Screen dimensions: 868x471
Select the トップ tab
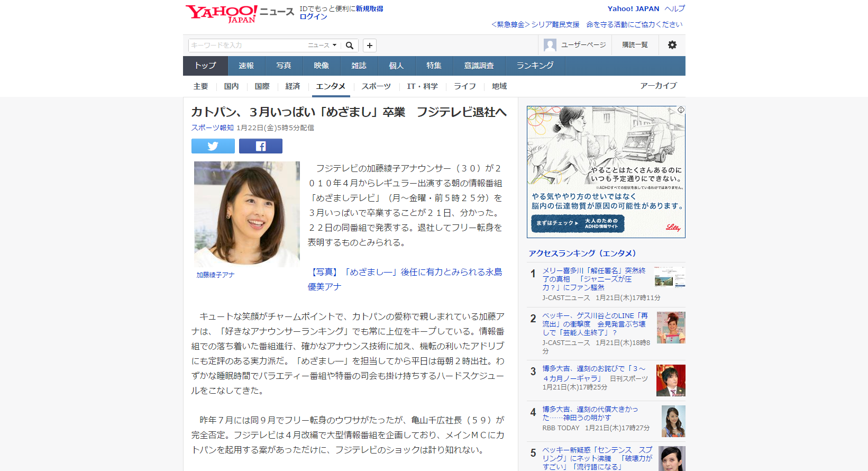tap(205, 66)
